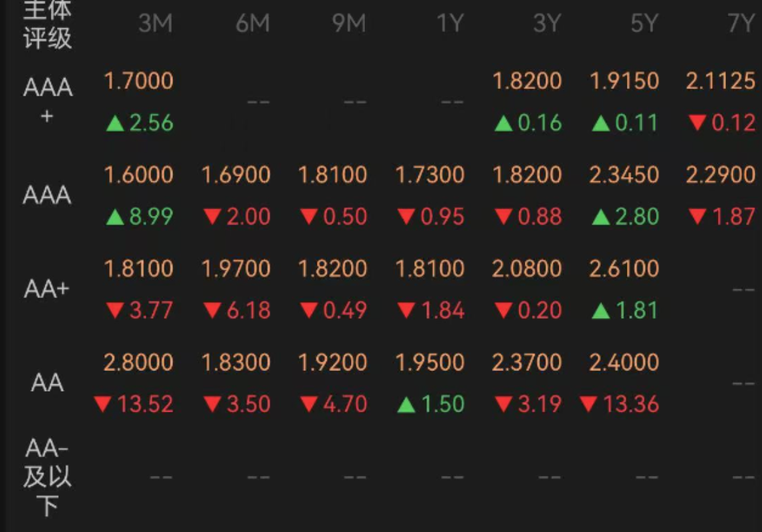This screenshot has width=762, height=532.
Task: Open the AA+ 5Y yield 2.6100
Action: 624,269
